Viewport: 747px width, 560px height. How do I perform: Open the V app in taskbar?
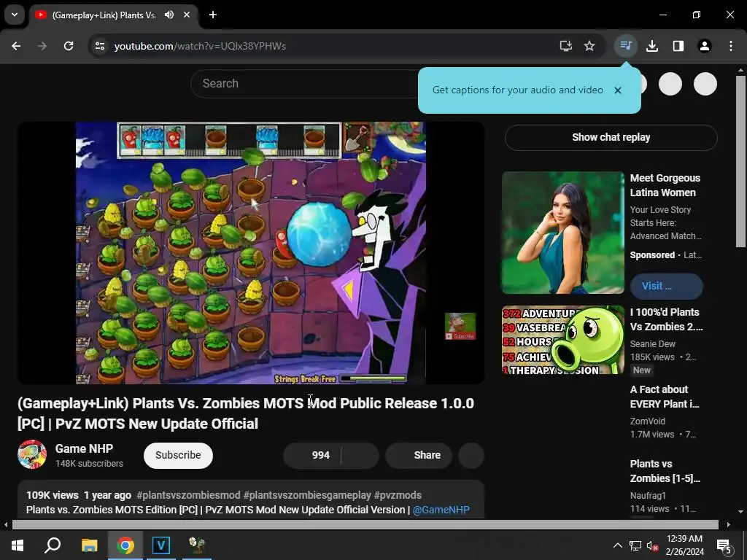[x=161, y=545]
